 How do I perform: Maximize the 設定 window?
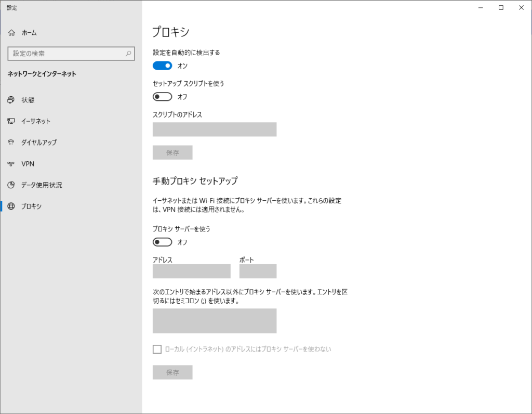(x=501, y=7)
